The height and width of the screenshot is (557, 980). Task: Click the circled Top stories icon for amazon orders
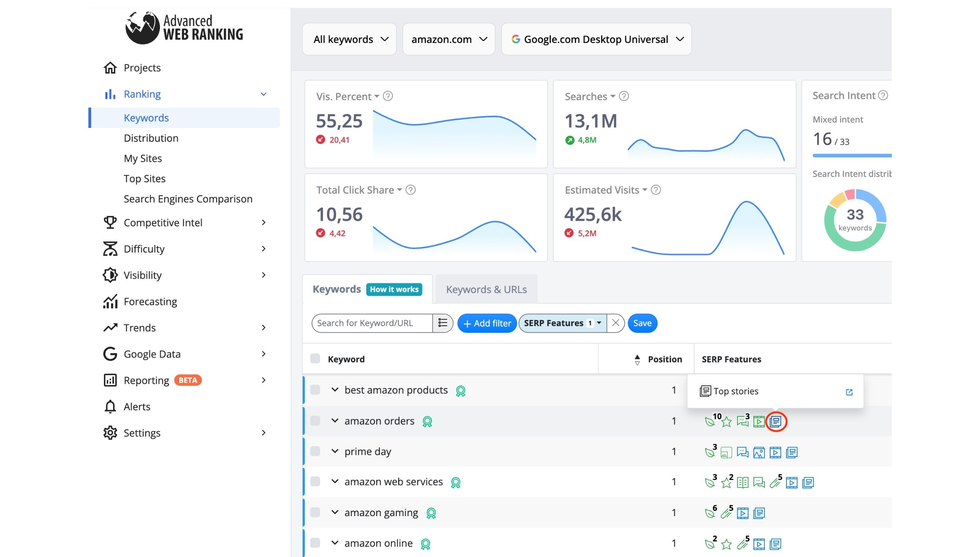(x=776, y=421)
